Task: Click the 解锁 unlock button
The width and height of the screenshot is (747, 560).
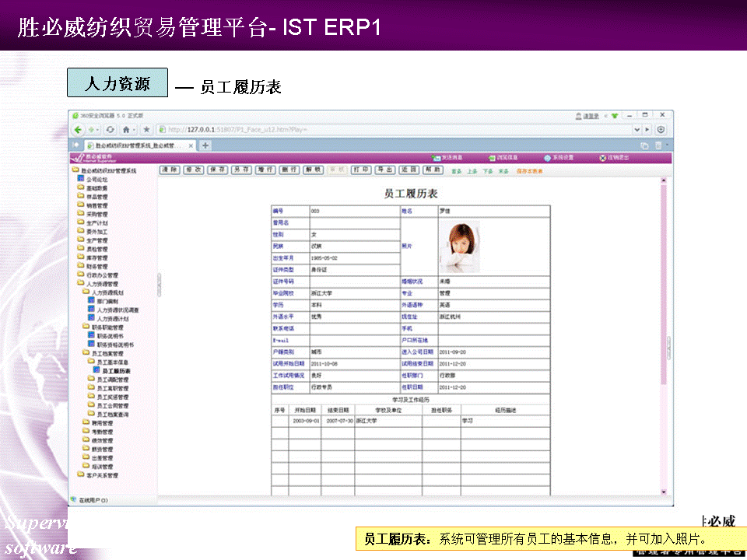Action: pyautogui.click(x=314, y=170)
